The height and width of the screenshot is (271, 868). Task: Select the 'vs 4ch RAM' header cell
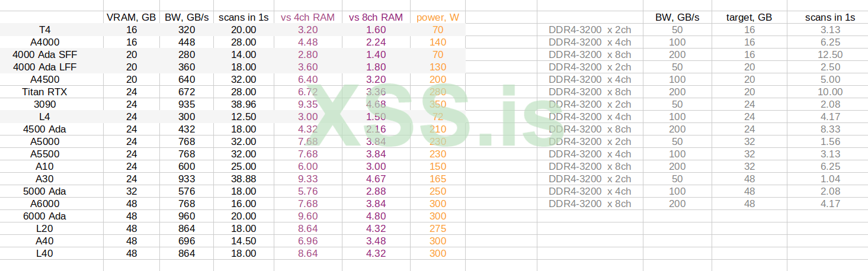pyautogui.click(x=308, y=17)
